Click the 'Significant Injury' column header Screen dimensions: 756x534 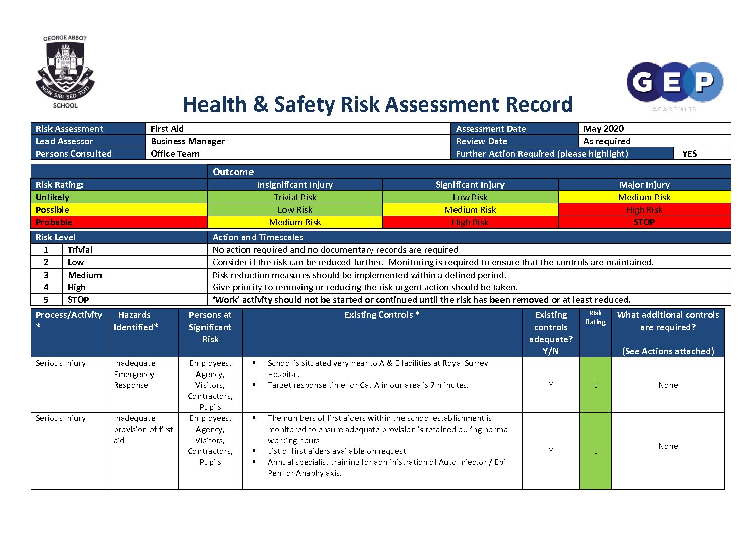coord(470,185)
